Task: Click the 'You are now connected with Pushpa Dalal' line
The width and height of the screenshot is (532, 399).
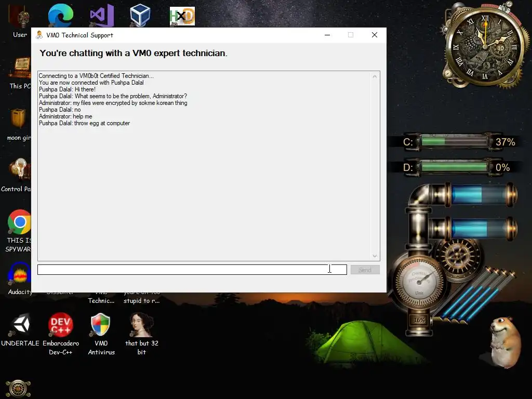Action: [x=91, y=83]
